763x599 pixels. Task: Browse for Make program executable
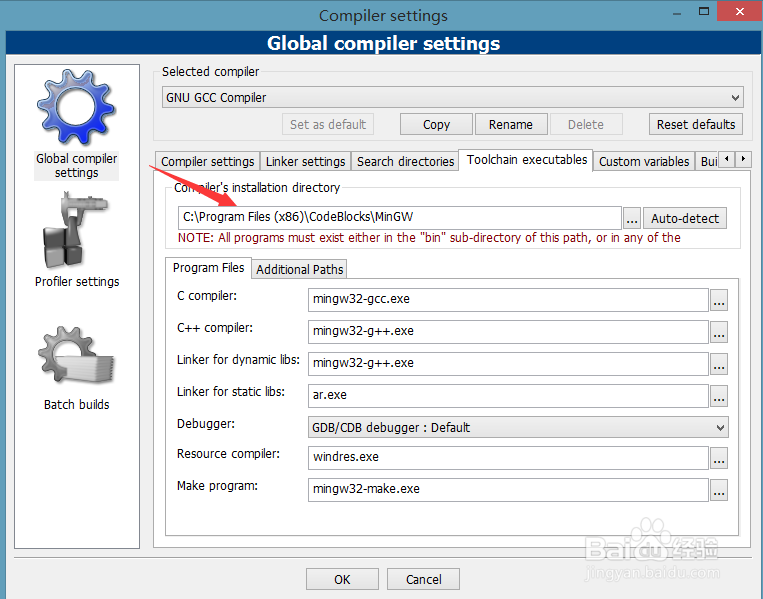pyautogui.click(x=719, y=490)
